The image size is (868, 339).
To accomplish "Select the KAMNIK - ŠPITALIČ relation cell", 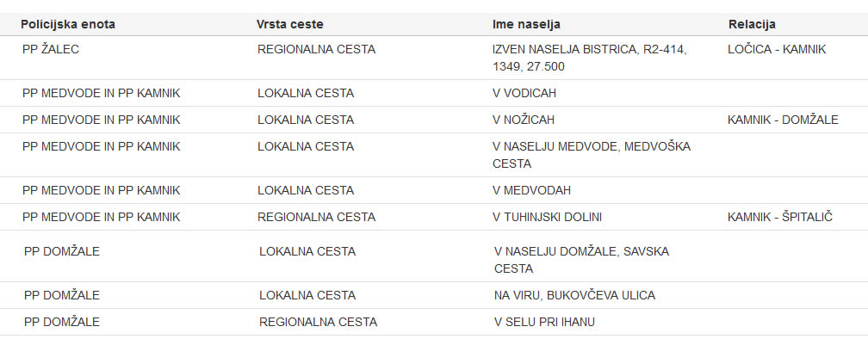I will 780,218.
